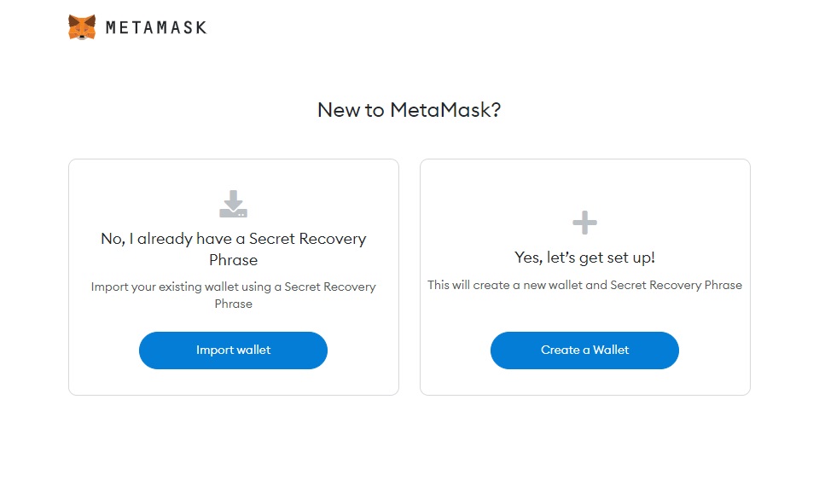Image resolution: width=819 pixels, height=504 pixels.
Task: Select the 'Yes, let's get set up!' heading
Action: click(584, 258)
